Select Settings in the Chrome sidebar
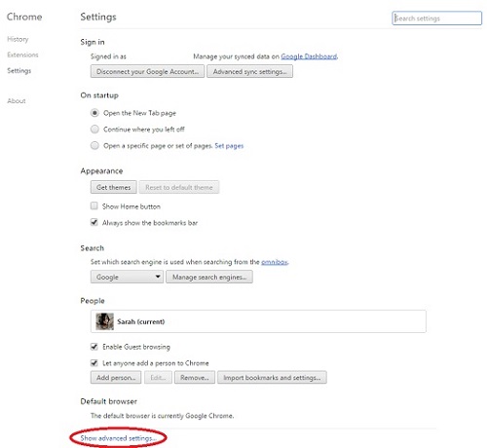The image size is (487, 448). pyautogui.click(x=19, y=70)
